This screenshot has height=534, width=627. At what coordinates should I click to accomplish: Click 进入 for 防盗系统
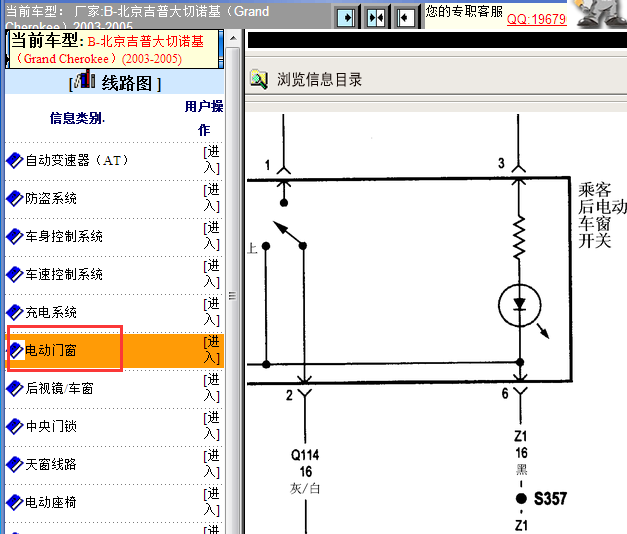point(212,198)
